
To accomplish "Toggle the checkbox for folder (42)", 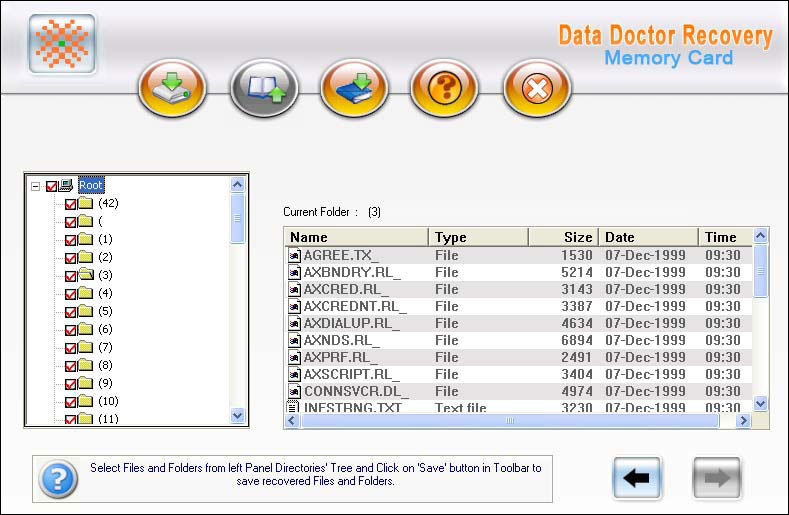I will [x=70, y=204].
